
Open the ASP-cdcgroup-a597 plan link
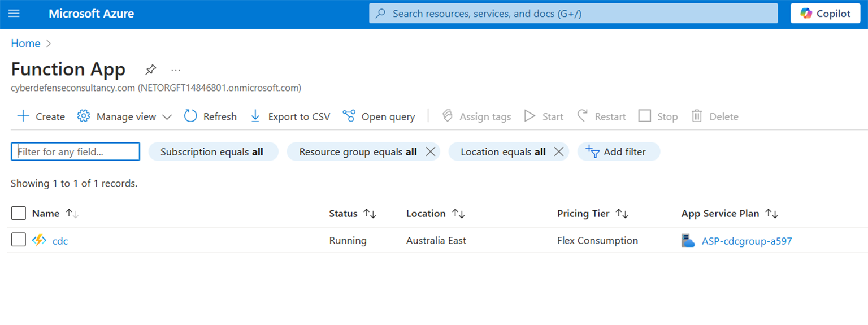coord(747,241)
